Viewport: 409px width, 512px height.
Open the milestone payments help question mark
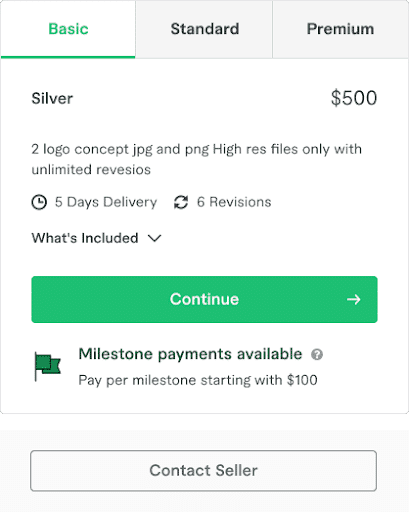point(317,354)
